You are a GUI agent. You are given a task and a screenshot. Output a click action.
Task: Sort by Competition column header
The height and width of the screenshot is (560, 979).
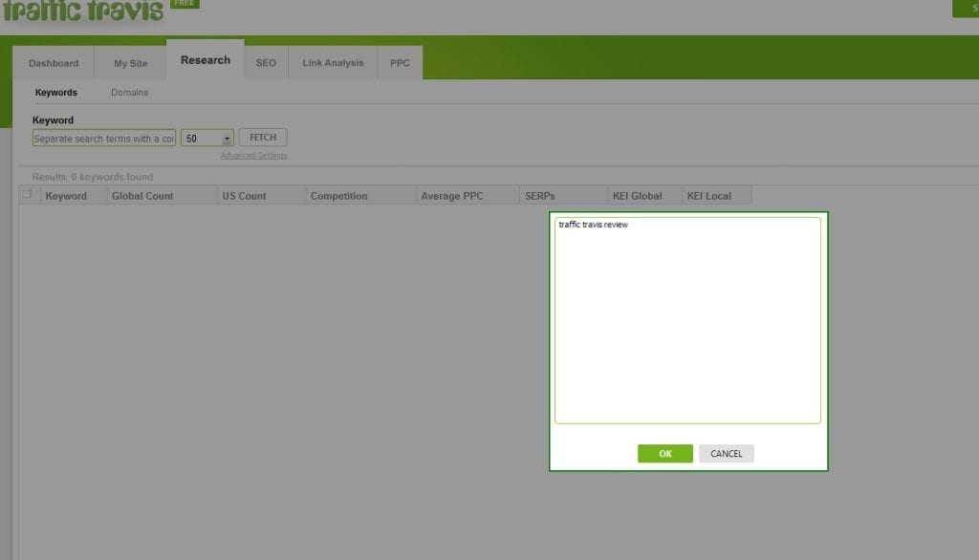click(360, 195)
